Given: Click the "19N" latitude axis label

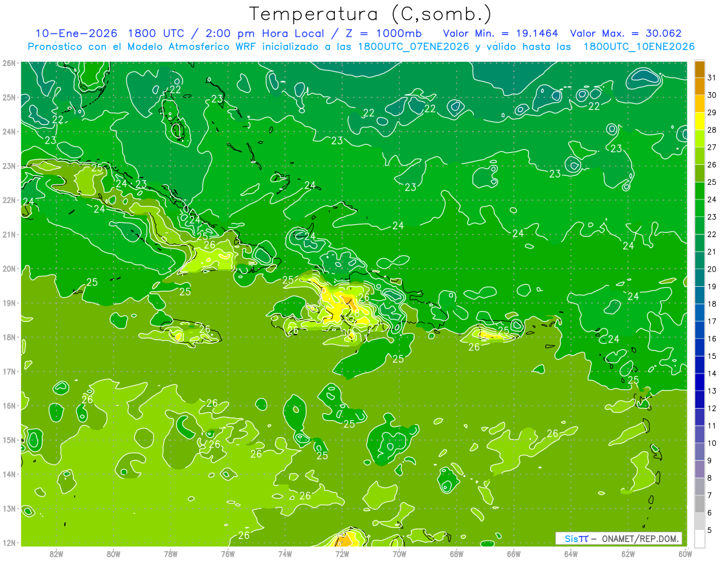Looking at the screenshot, I should (x=8, y=303).
